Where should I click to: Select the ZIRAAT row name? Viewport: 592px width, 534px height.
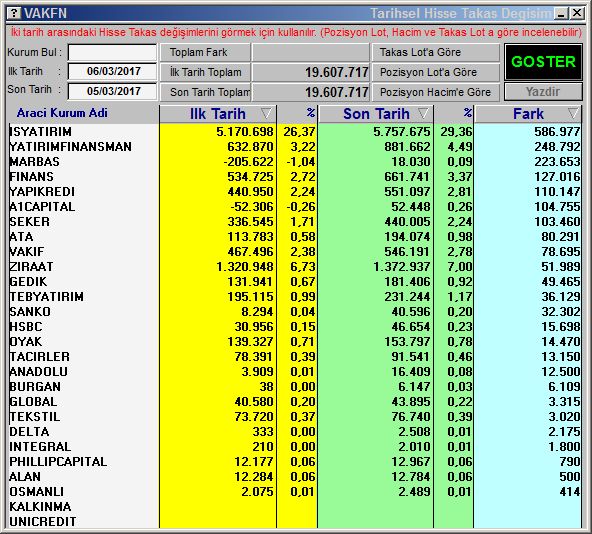(31, 267)
